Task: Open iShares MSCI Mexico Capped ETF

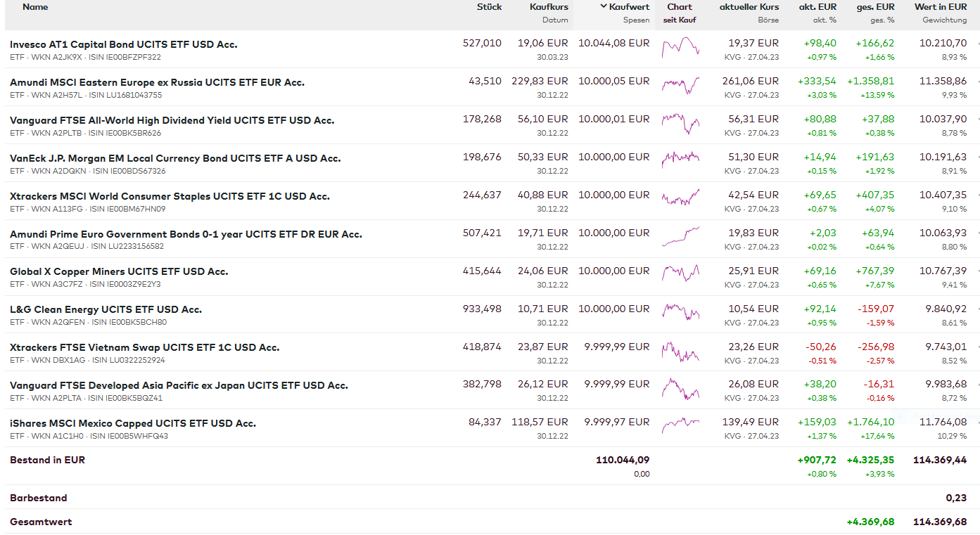Action: click(132, 423)
